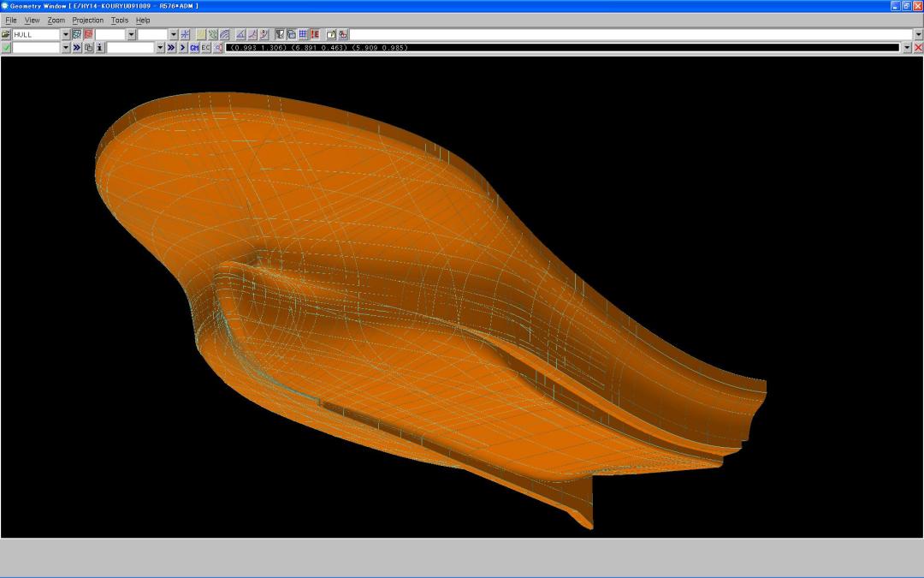Click the single right-arrow next button
924x578 pixels.
click(182, 48)
